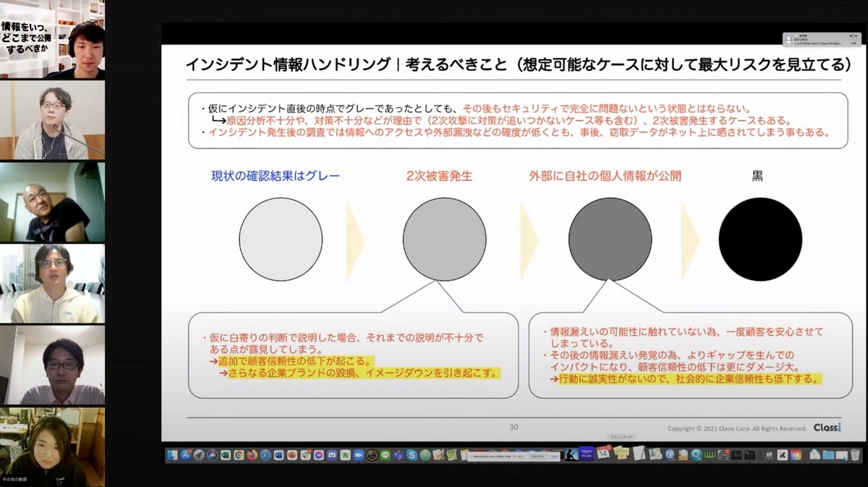The width and height of the screenshot is (868, 487).
Task: Click the その他の動画 label
Action: 14,480
